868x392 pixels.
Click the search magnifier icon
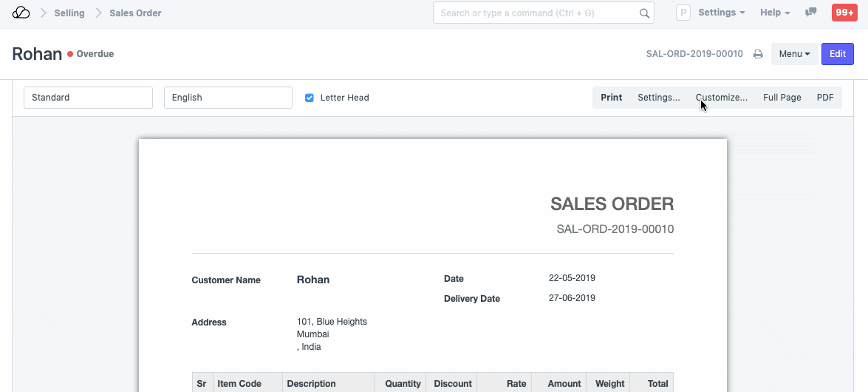[x=644, y=13]
